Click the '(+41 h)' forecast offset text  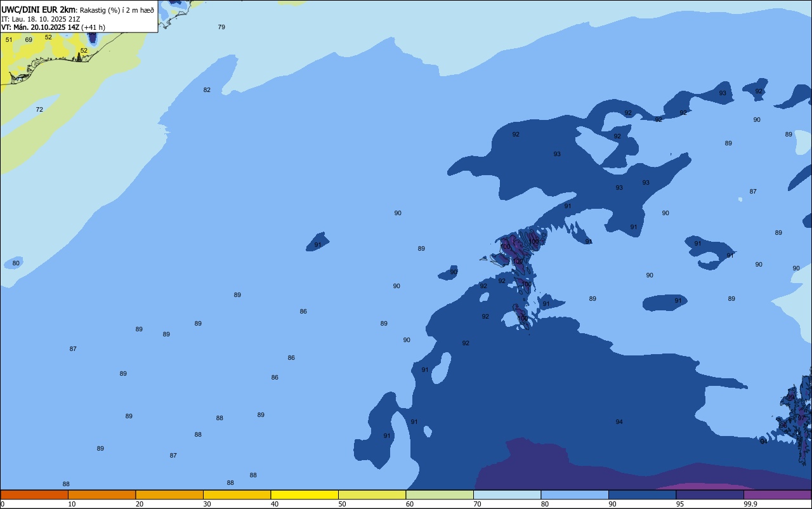coord(93,27)
